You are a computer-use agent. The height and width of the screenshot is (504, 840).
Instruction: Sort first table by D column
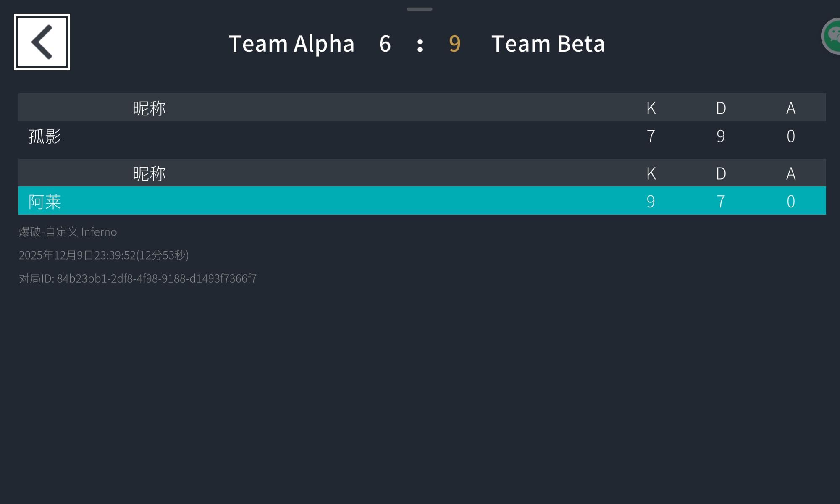pyautogui.click(x=721, y=108)
